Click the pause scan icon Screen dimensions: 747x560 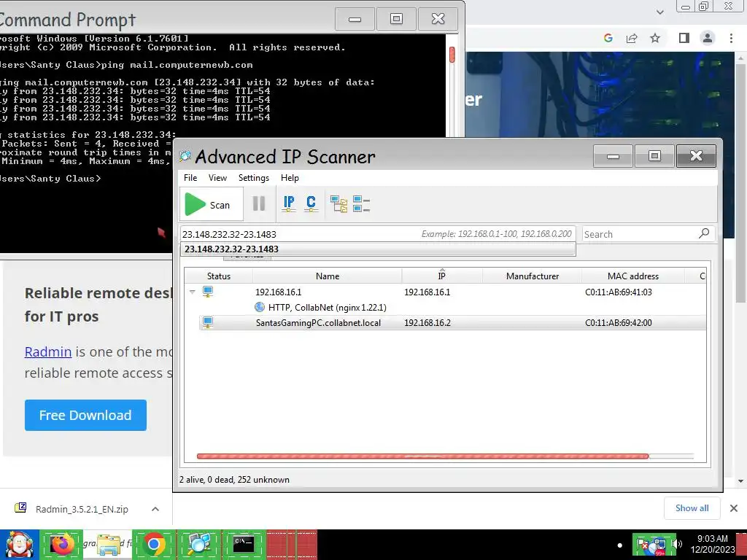coord(259,204)
